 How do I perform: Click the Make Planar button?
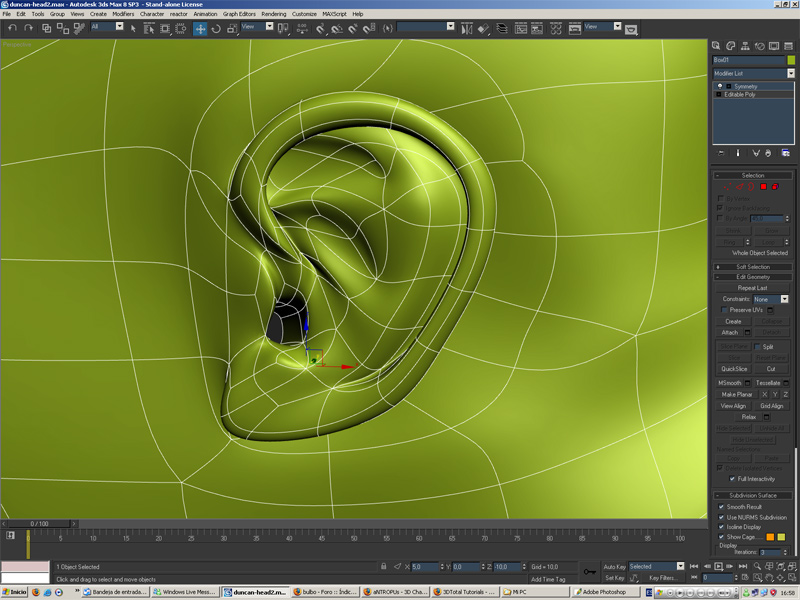pos(736,395)
